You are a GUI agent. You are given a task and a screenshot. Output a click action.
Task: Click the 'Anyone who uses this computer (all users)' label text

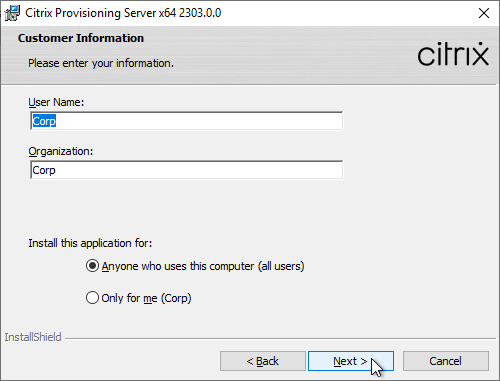(203, 266)
